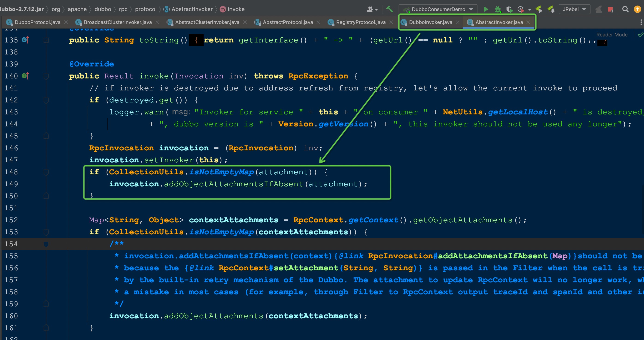Viewport: 644px width, 340px height.
Task: Toggle Reader Mode in the editor
Action: [x=612, y=35]
